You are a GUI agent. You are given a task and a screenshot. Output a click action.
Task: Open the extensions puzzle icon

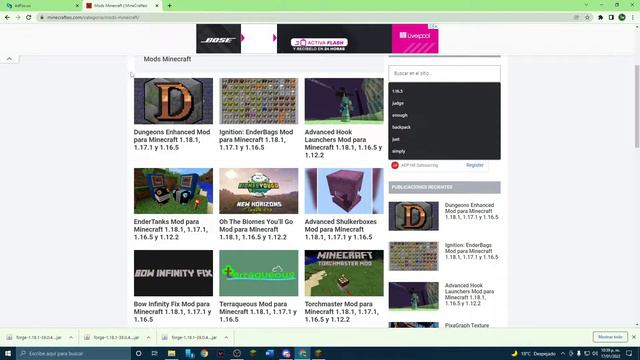coord(600,18)
